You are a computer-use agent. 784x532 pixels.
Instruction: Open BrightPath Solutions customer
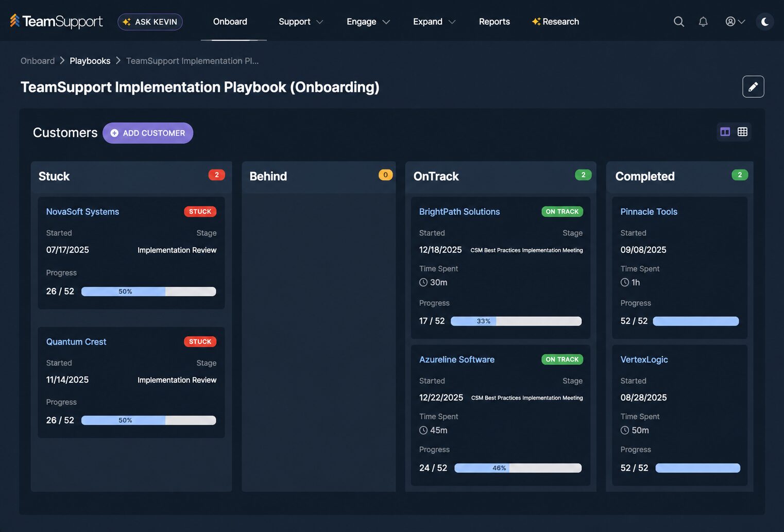tap(459, 212)
